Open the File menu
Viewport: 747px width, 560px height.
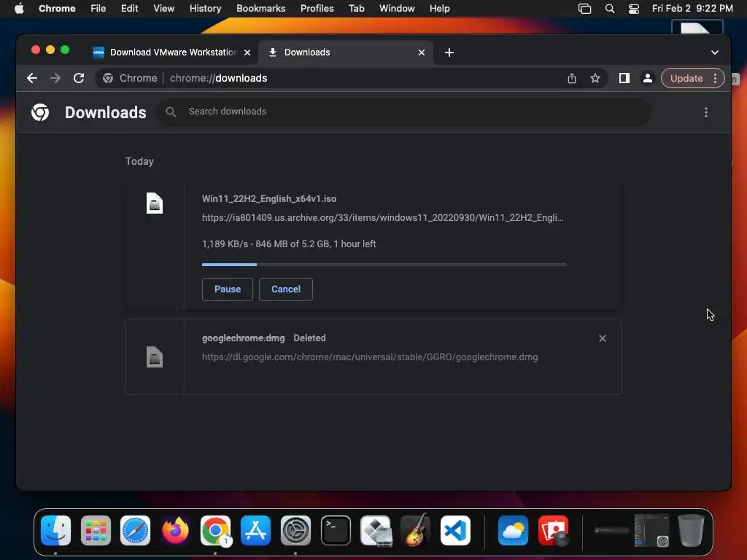[x=98, y=9]
